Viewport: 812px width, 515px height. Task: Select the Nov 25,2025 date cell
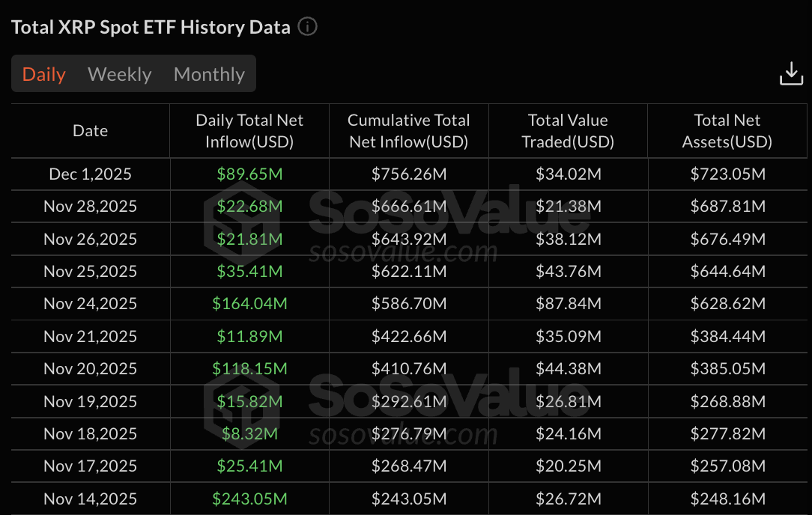[x=90, y=271]
